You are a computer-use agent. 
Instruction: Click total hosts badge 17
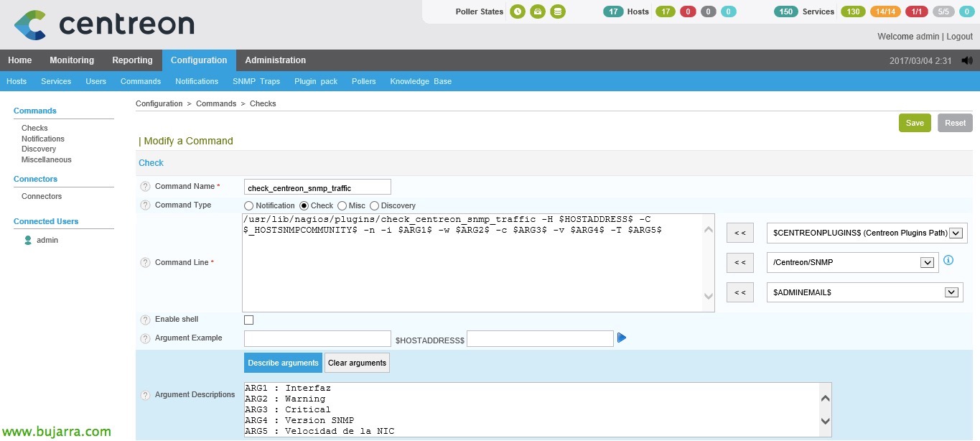click(x=613, y=11)
